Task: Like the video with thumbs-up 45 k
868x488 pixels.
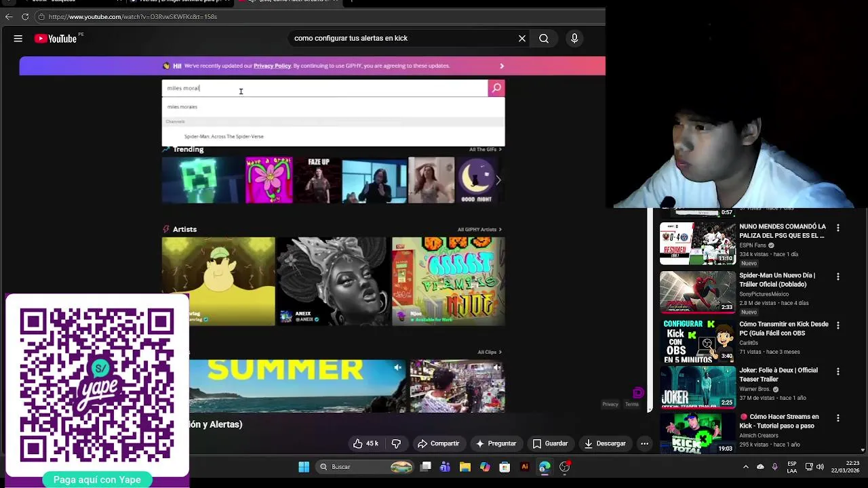Action: 365,443
